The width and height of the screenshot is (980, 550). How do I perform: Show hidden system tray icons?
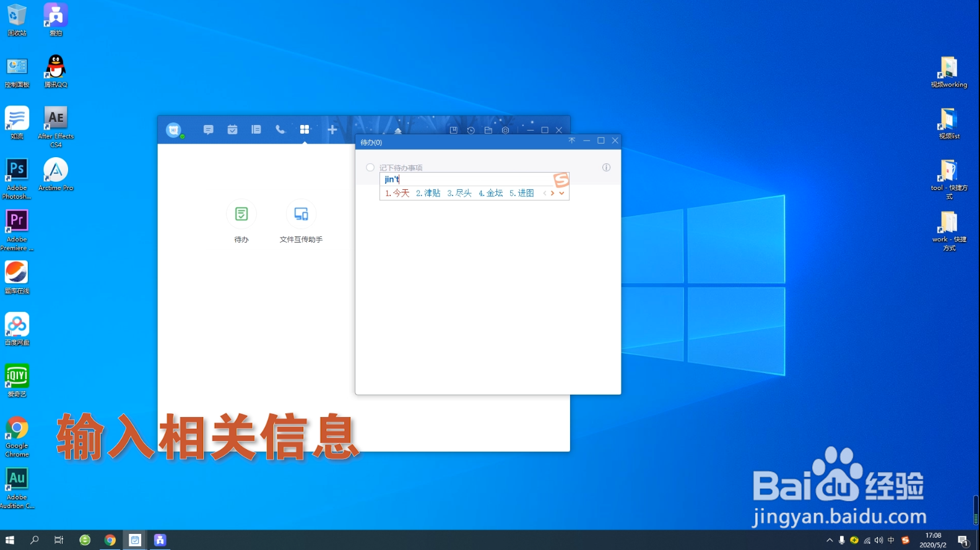click(x=830, y=540)
